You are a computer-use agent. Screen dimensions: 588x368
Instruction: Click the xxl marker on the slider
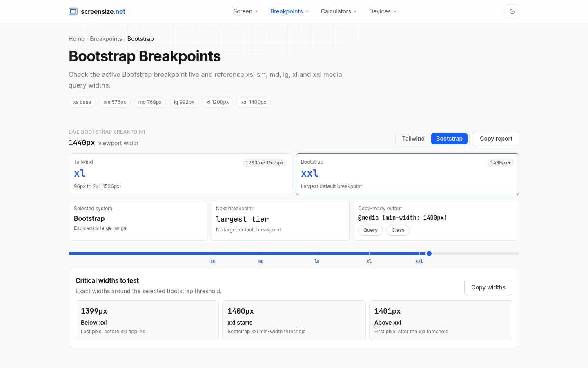pos(419,261)
